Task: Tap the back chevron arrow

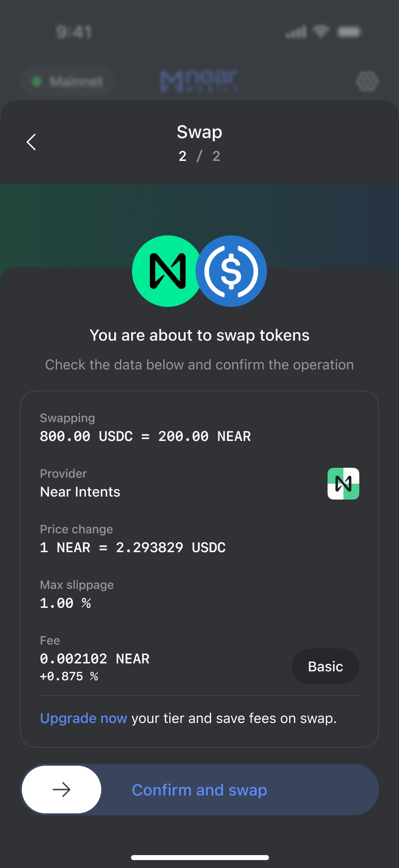Action: pos(31,142)
